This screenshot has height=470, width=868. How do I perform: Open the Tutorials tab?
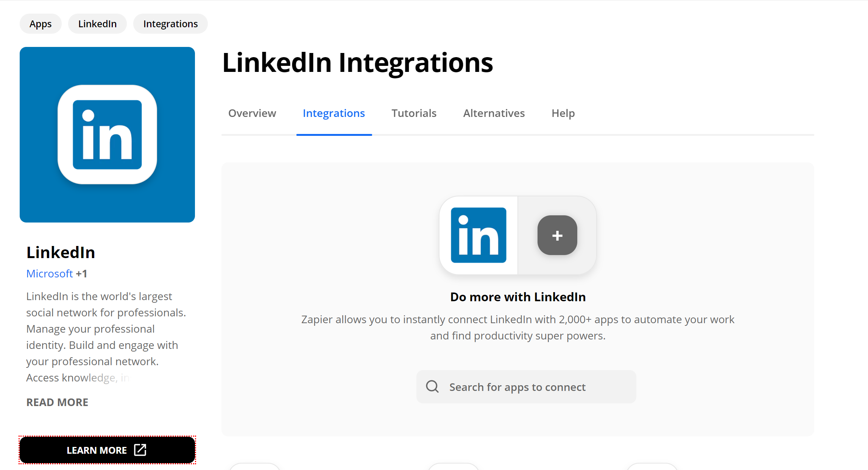[x=414, y=113]
